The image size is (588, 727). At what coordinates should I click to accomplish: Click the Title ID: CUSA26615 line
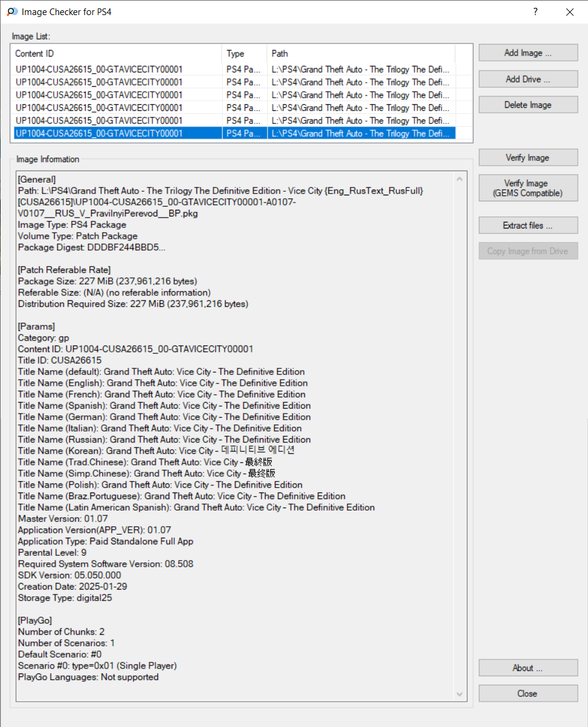(60, 360)
